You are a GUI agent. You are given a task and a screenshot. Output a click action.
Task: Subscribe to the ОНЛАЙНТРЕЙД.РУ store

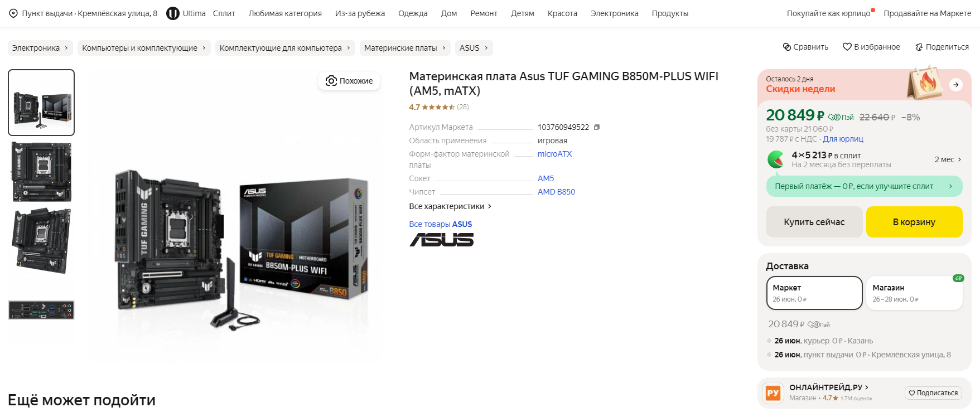(933, 393)
